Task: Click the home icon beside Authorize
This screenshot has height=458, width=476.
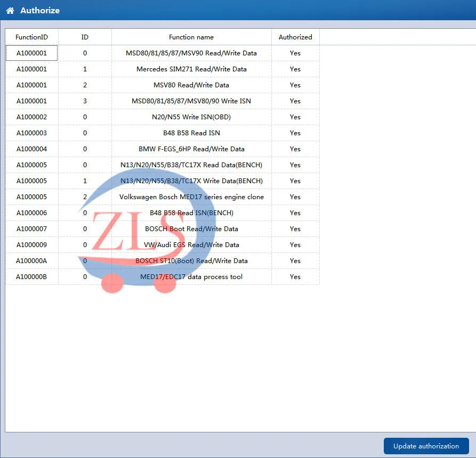Action: pyautogui.click(x=10, y=11)
